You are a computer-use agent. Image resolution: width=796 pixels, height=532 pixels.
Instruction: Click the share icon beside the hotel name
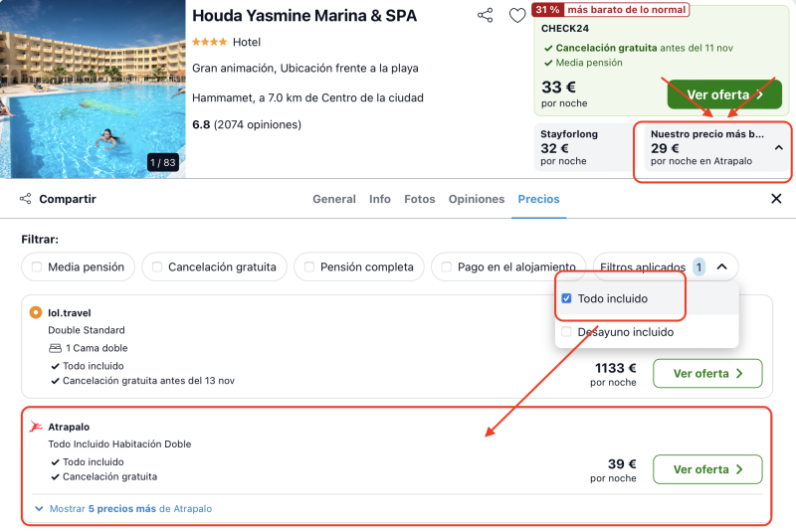(486, 15)
